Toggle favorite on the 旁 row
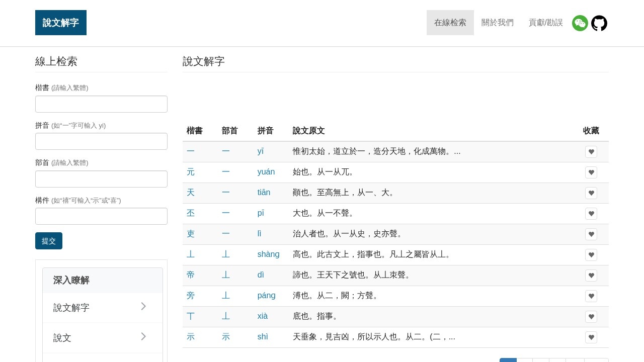Screen dimensions: 644x362 coord(591,296)
